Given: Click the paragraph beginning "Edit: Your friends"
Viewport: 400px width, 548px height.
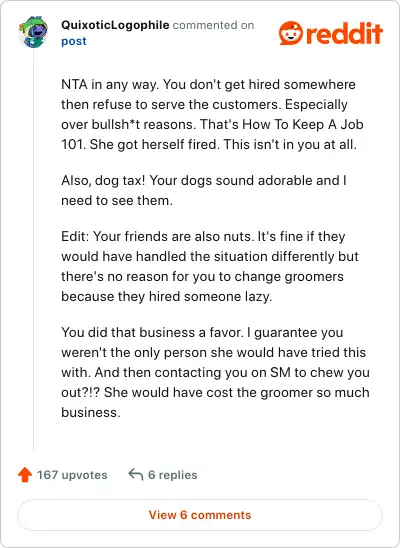Looking at the screenshot, I should 210,266.
